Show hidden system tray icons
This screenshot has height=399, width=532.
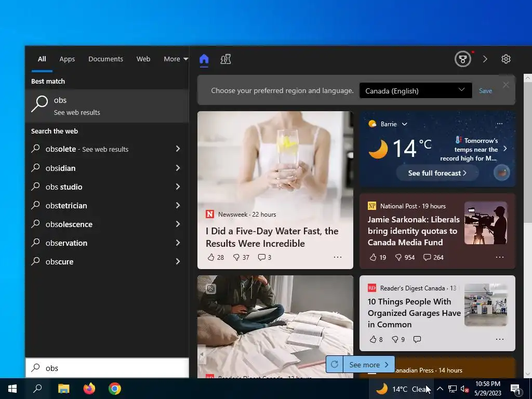[x=440, y=389]
